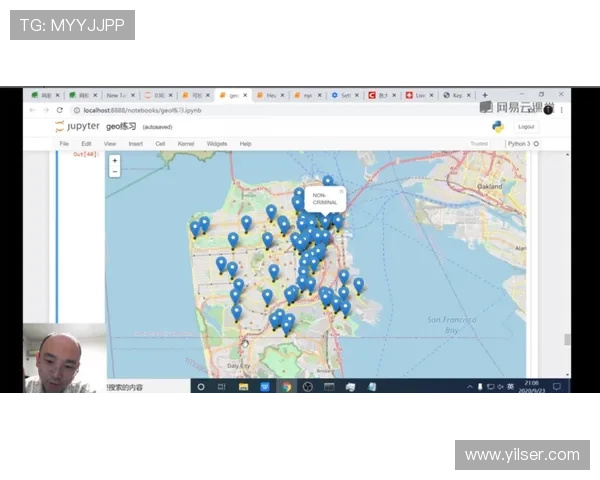Show hidden system tray icons
Screen dimensions: 600x480
[470, 387]
